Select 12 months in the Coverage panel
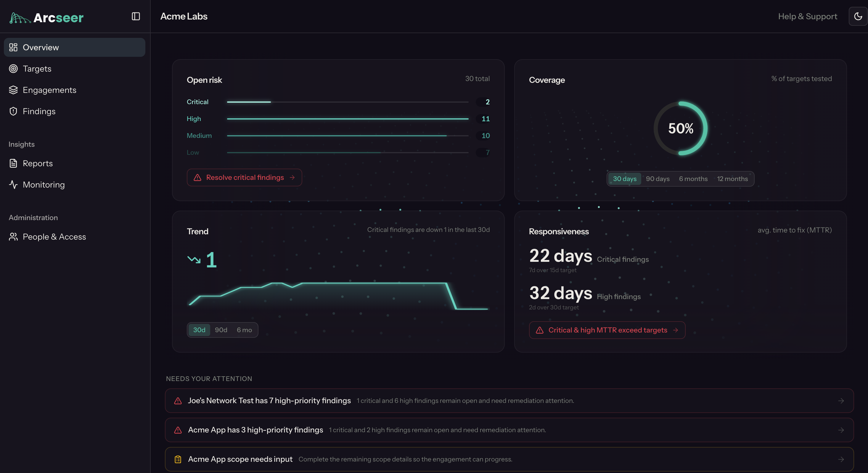The width and height of the screenshot is (868, 473). tap(732, 179)
